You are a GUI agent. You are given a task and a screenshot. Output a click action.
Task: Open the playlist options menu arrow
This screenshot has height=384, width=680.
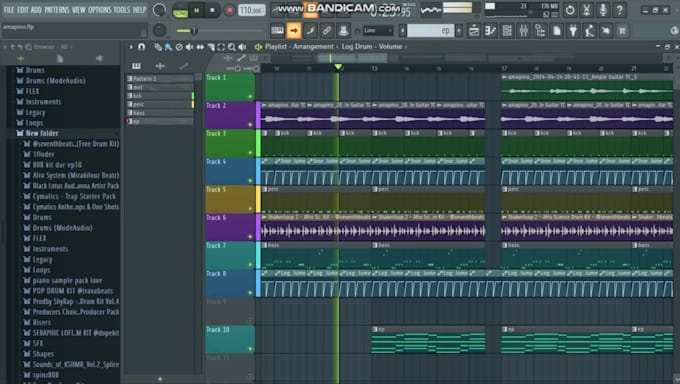(131, 47)
